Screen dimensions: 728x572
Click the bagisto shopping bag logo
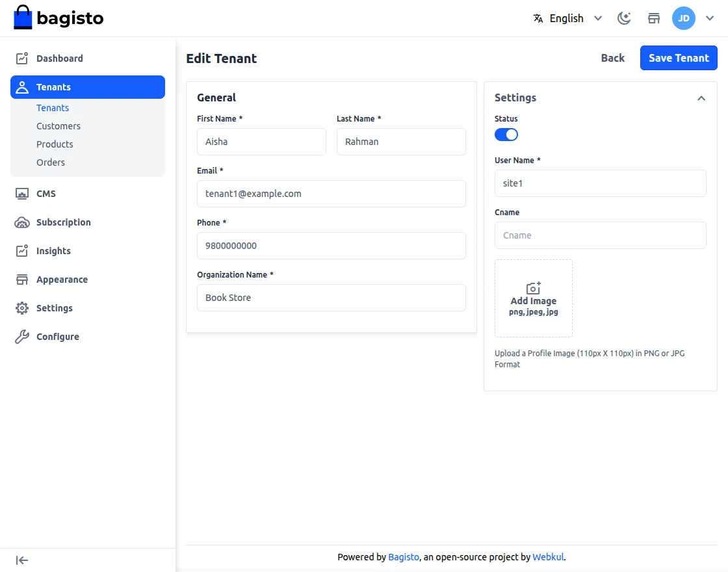[23, 17]
